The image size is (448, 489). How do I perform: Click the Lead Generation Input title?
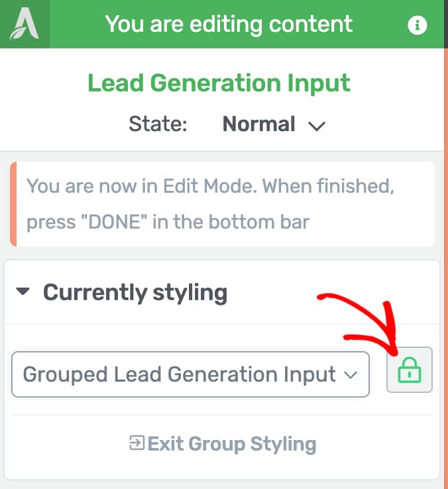pyautogui.click(x=219, y=83)
